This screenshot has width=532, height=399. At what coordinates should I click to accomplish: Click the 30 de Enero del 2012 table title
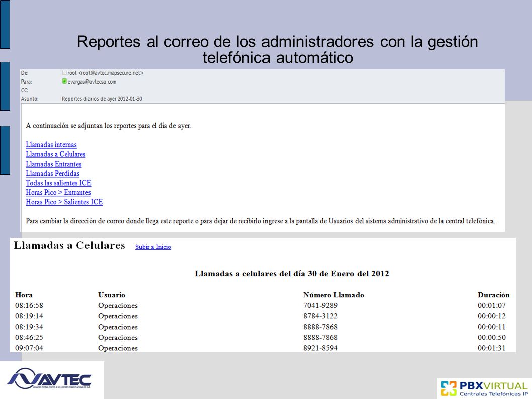click(292, 273)
